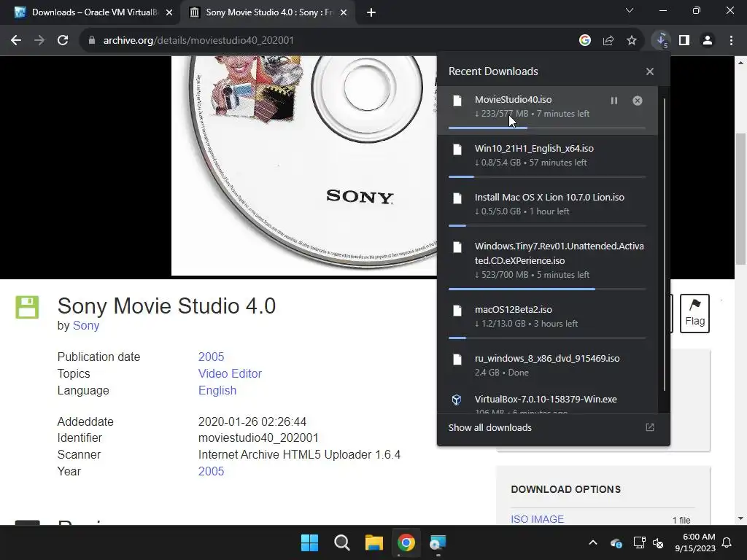
Task: Click Chrome icon in taskbar
Action: point(406,542)
